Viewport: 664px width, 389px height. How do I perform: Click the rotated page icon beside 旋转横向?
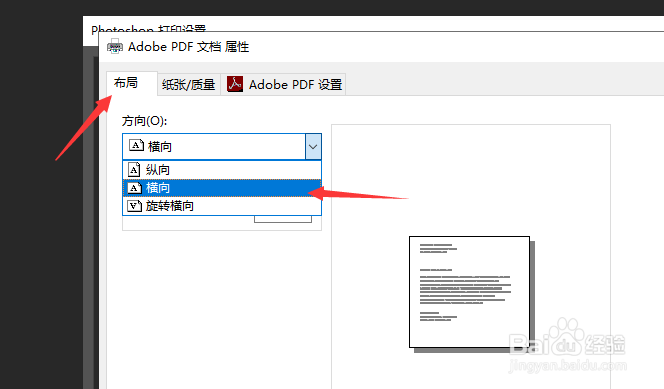pyautogui.click(x=134, y=206)
